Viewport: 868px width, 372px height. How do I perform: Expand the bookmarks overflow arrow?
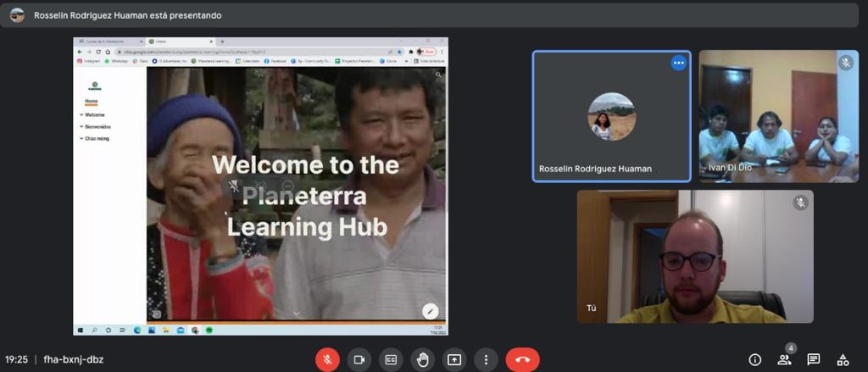[x=407, y=62]
